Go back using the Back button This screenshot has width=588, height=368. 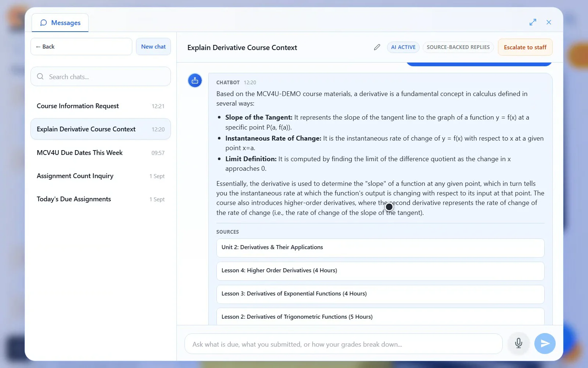click(x=81, y=47)
